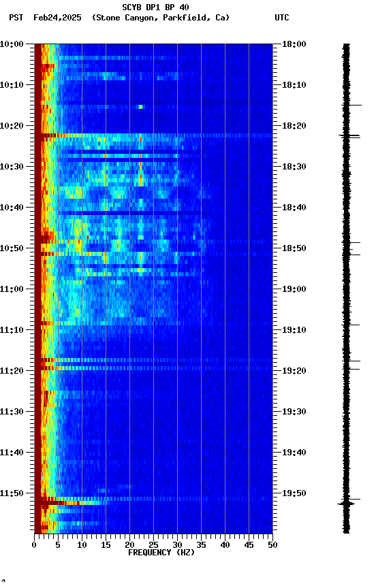376x588 pixels.
Task: Click the 10 Hz frequency axis label
Action: pos(82,545)
